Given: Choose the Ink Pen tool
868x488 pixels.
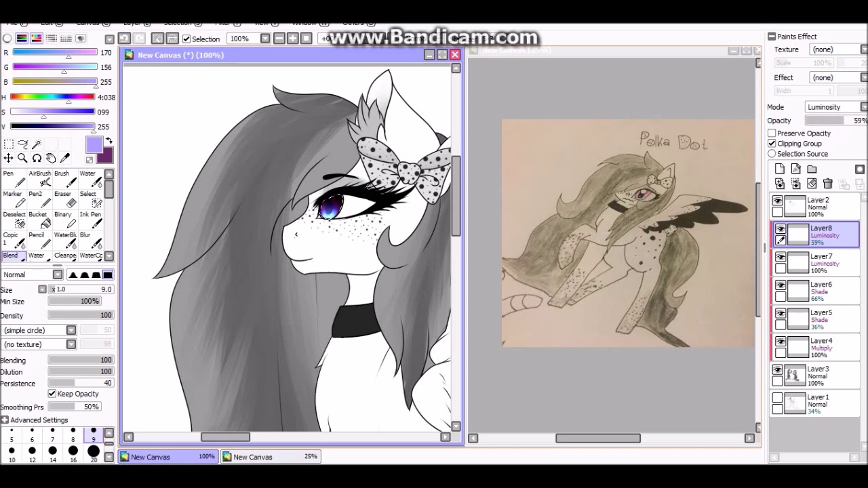Looking at the screenshot, I should 91,219.
